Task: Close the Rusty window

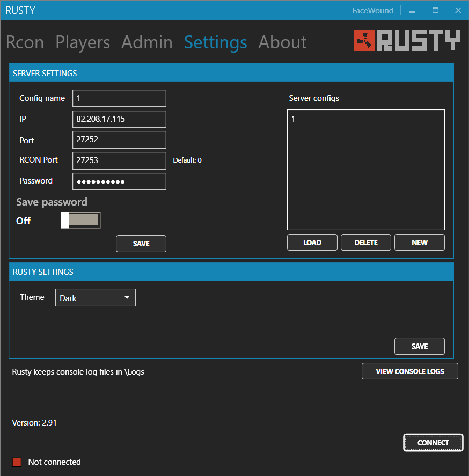Action: [458, 10]
